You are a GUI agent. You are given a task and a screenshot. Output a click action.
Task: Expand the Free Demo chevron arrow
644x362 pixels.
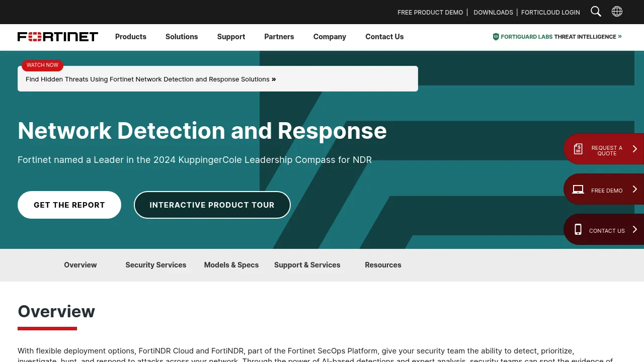[x=635, y=189]
